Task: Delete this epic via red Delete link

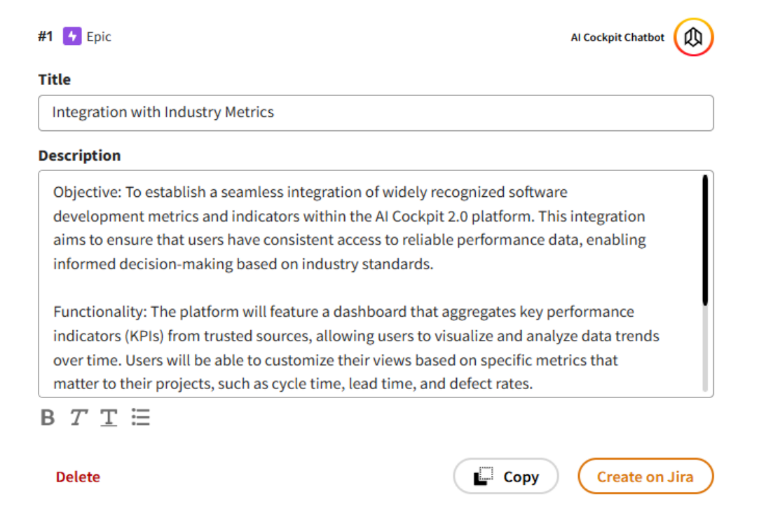Action: [78, 477]
